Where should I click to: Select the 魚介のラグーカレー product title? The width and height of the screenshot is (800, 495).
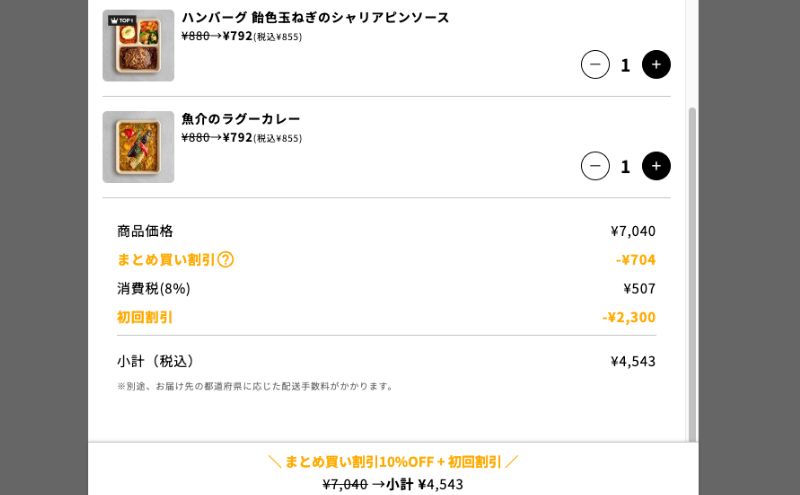coord(241,119)
